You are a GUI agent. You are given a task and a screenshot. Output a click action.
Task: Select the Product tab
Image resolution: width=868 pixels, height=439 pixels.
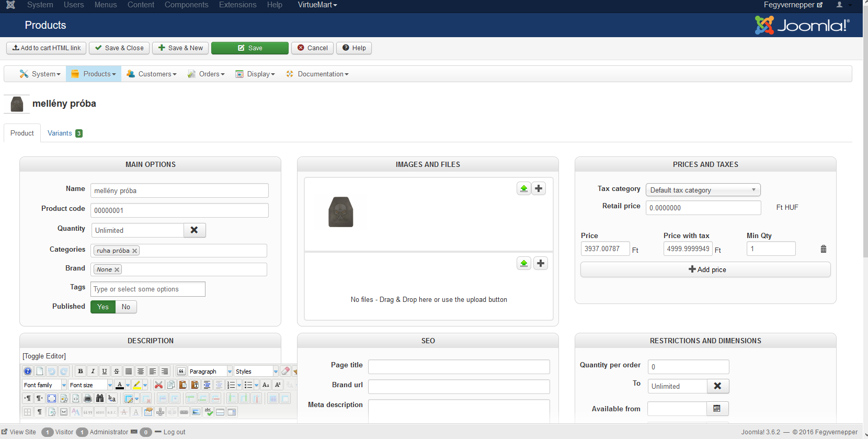22,133
